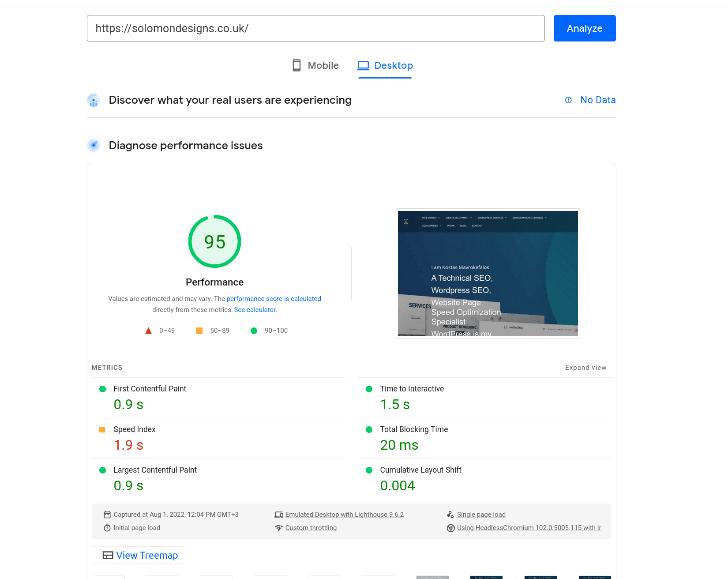Click the performance score is calculated link

tap(274, 299)
